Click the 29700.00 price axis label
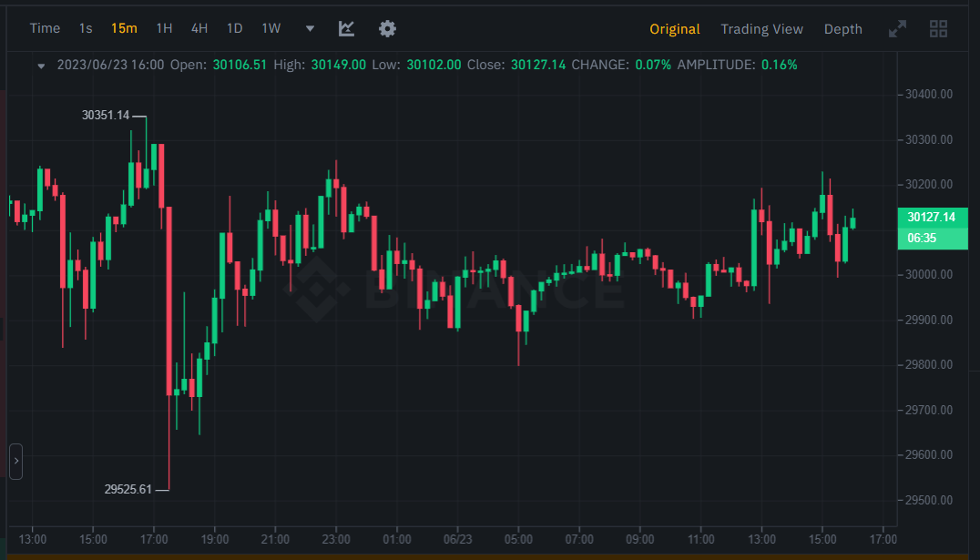Image resolution: width=980 pixels, height=560 pixels. 929,410
